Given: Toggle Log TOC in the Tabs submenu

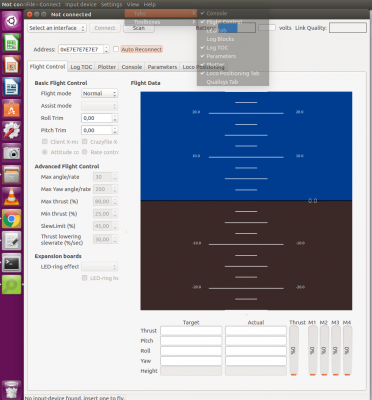Looking at the screenshot, I should pos(233,48).
